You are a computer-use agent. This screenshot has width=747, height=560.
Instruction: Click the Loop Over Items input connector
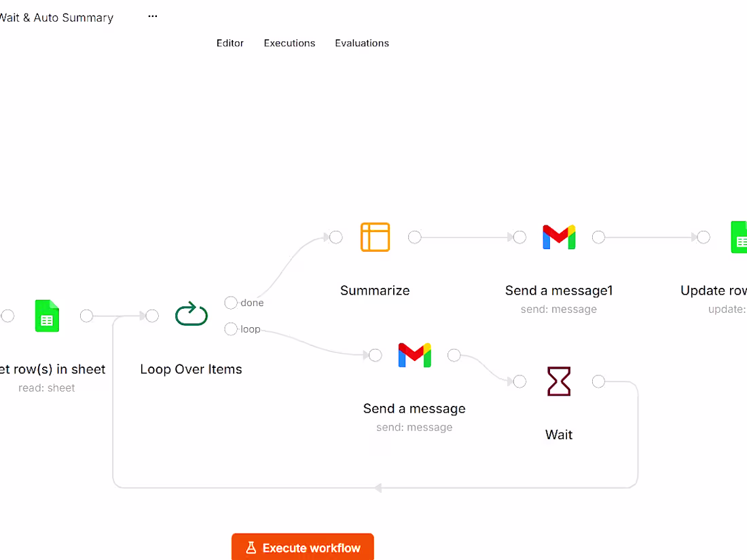152,316
